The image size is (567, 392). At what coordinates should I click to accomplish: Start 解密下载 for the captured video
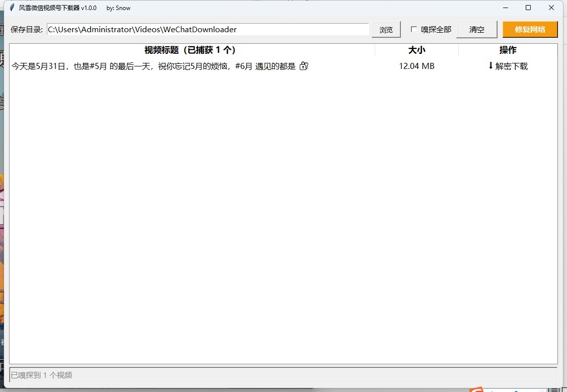tap(508, 66)
